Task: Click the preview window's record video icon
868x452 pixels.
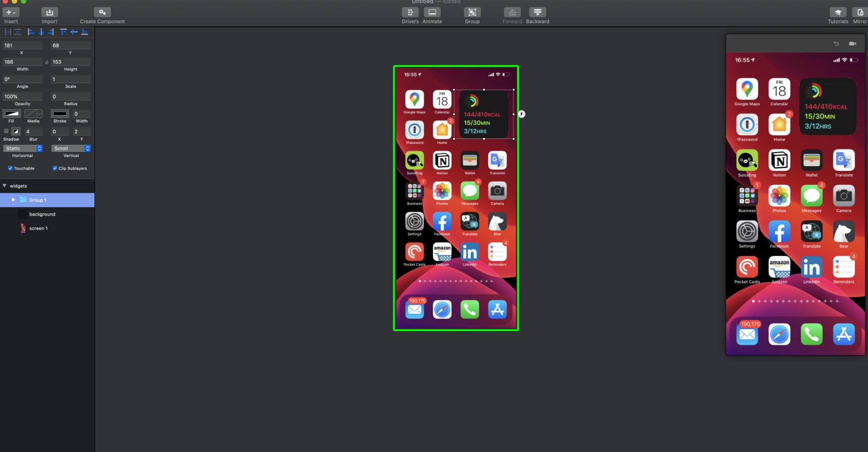Action: pyautogui.click(x=852, y=43)
